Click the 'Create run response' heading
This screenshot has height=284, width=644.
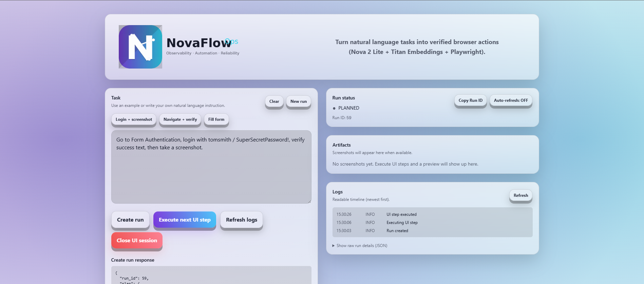click(133, 260)
